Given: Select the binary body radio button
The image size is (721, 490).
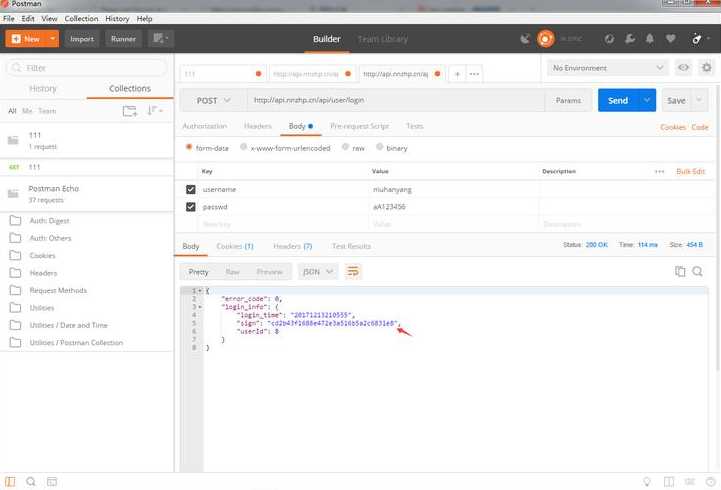Looking at the screenshot, I should [x=379, y=147].
